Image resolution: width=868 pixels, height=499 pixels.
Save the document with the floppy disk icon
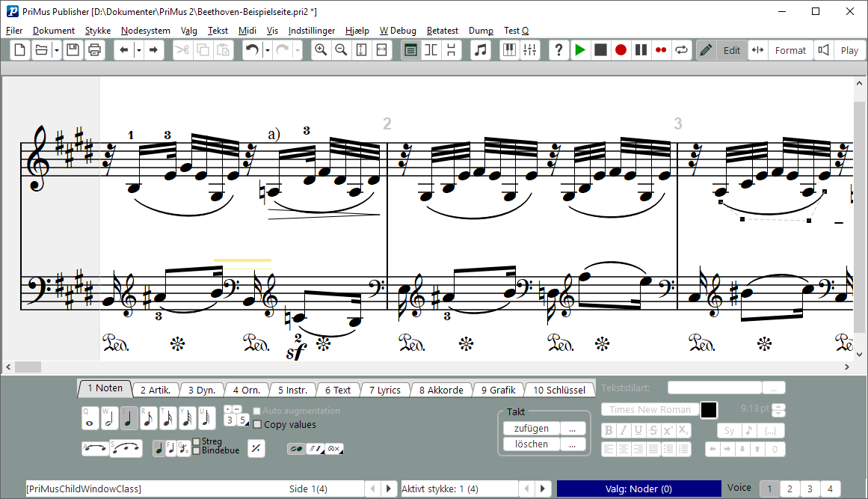73,50
